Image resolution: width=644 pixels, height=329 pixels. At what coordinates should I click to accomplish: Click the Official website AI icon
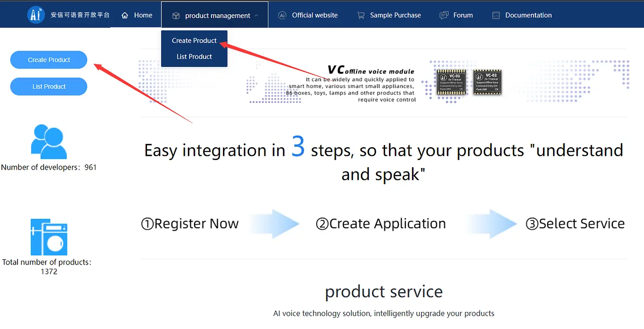282,15
